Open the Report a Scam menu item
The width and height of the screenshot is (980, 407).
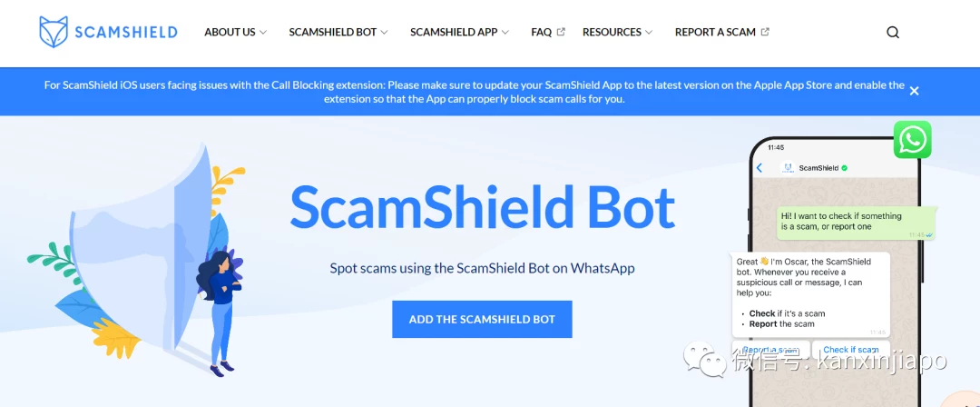(x=715, y=32)
